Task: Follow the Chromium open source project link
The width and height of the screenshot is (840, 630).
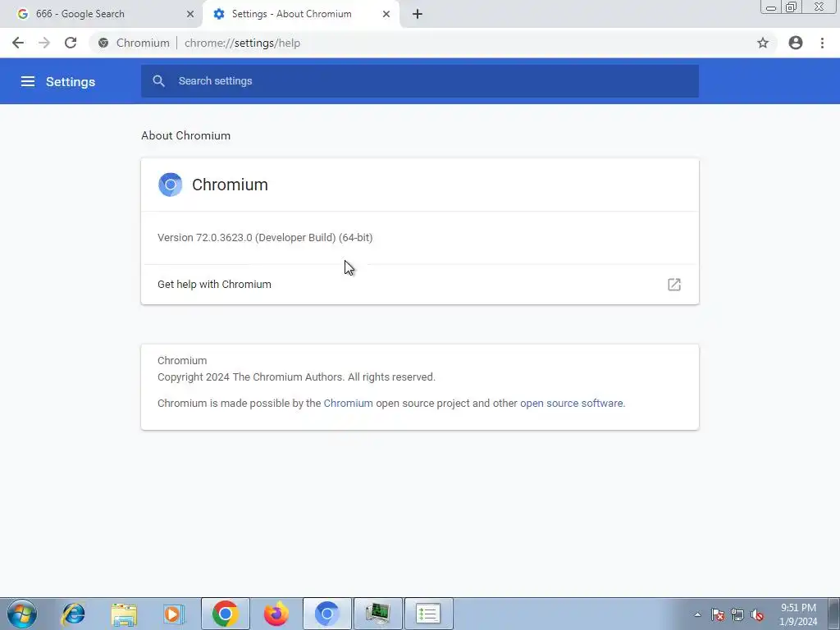Action: [x=348, y=404]
